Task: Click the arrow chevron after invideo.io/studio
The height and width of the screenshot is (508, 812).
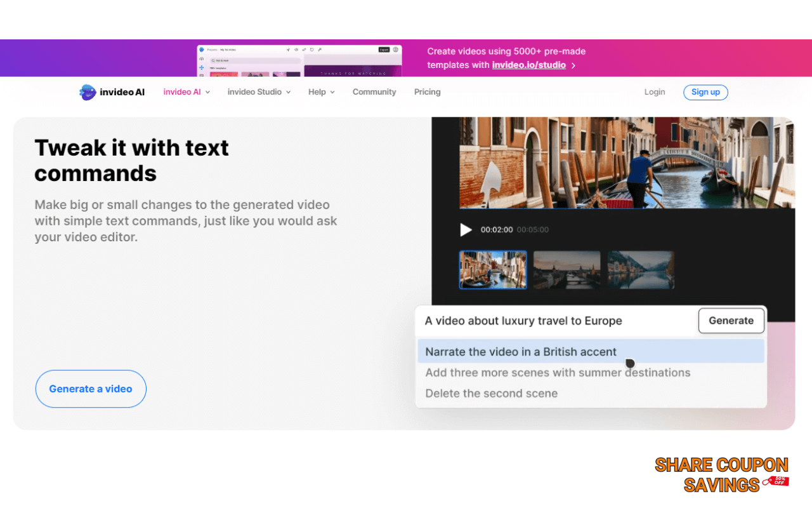Action: pos(573,65)
